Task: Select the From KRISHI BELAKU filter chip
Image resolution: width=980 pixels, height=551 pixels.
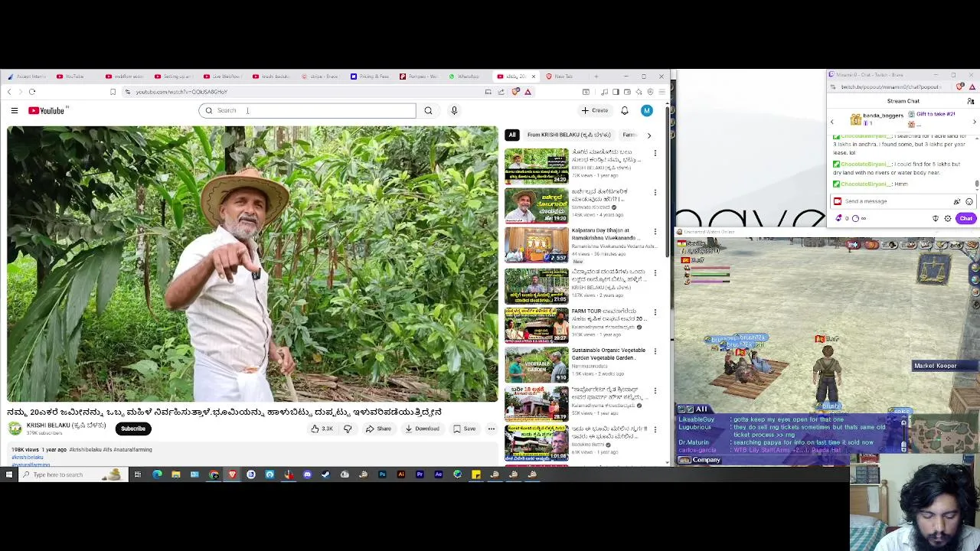Action: point(569,135)
